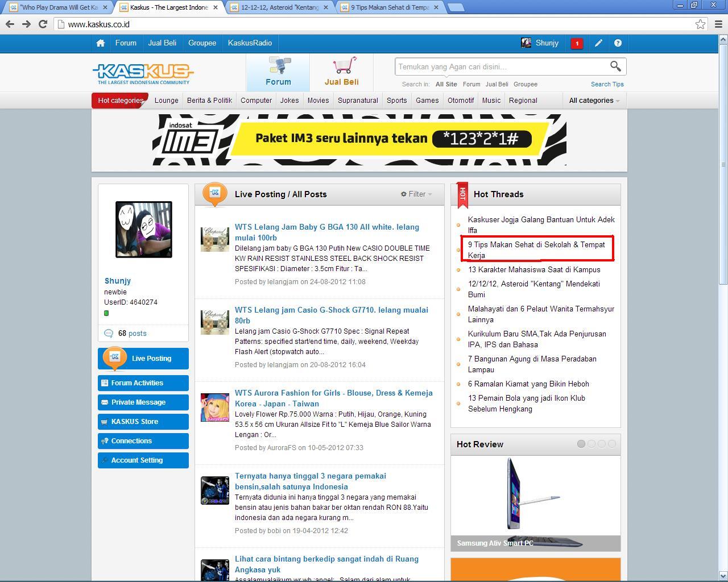The width and height of the screenshot is (728, 582).
Task: Open Account Setting sidebar button
Action: pos(143,460)
